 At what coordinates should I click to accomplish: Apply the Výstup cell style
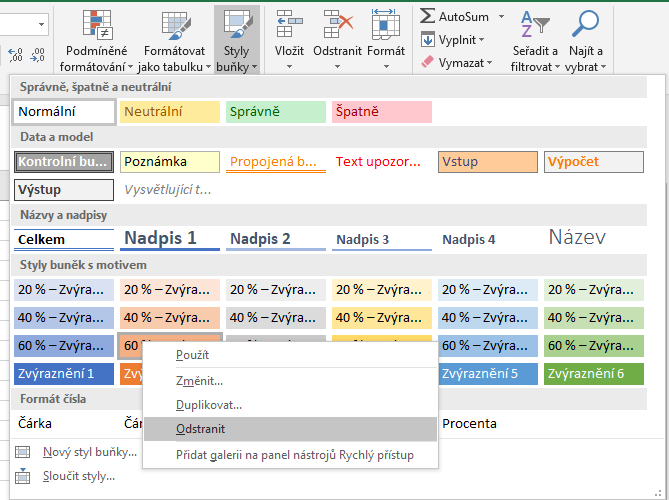[x=64, y=189]
